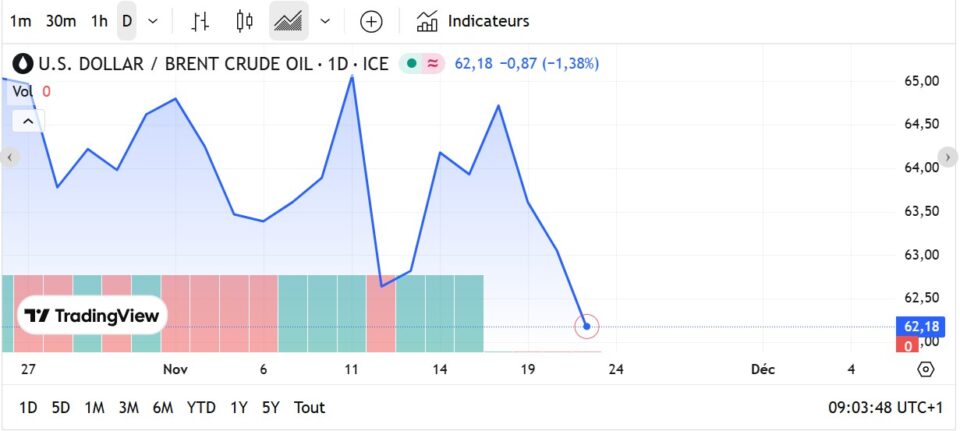Collapse the indicator legend chevron
The width and height of the screenshot is (960, 431).
(28, 121)
